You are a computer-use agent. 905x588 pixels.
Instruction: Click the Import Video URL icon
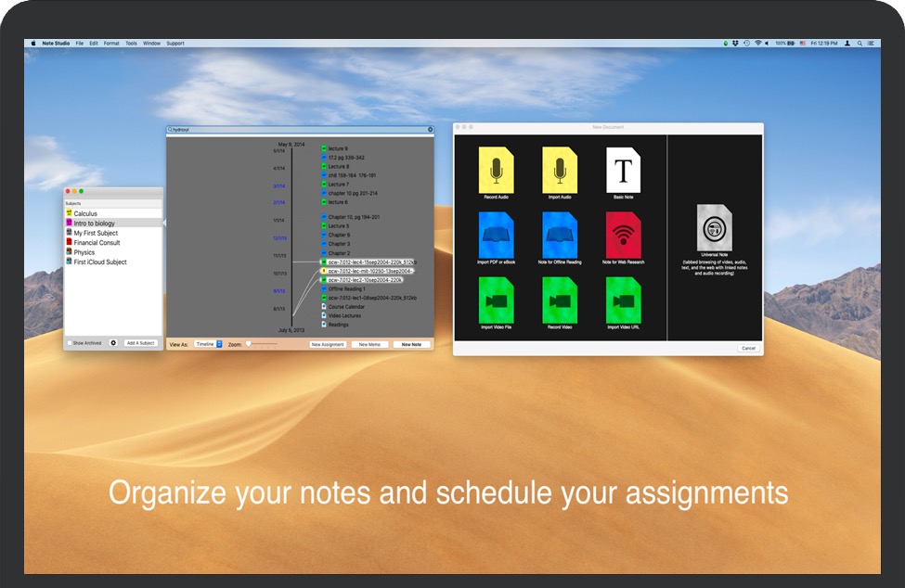pyautogui.click(x=623, y=300)
